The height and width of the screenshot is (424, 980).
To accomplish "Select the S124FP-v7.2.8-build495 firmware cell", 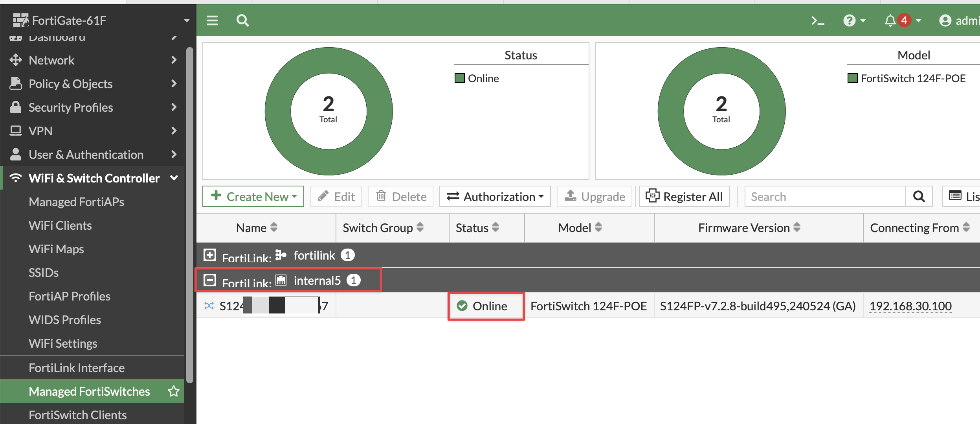I will point(758,306).
